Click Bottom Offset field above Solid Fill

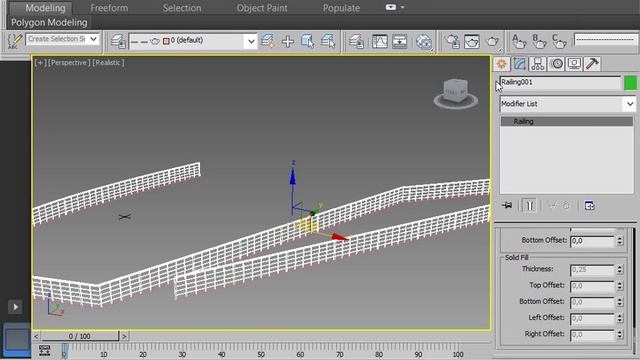point(592,241)
